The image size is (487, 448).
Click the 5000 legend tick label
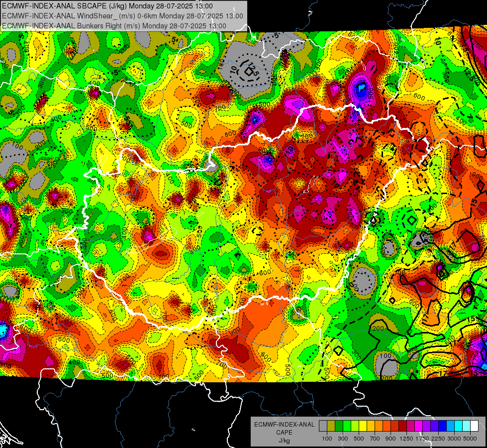tap(470, 439)
